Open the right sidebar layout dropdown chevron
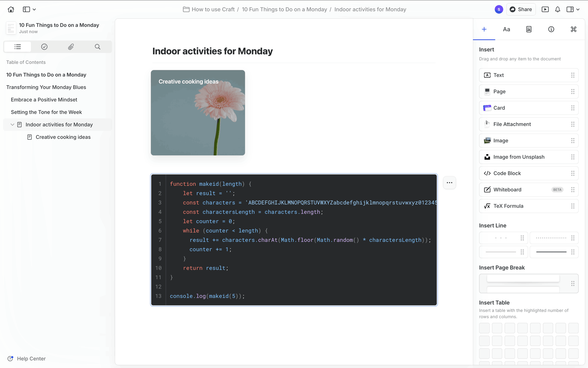 click(578, 10)
